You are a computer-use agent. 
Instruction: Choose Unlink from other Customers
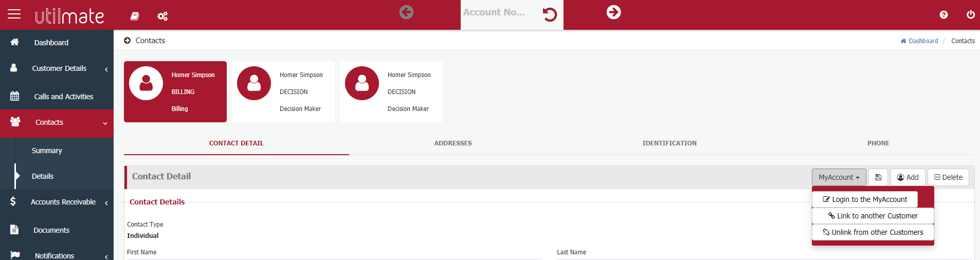(873, 232)
